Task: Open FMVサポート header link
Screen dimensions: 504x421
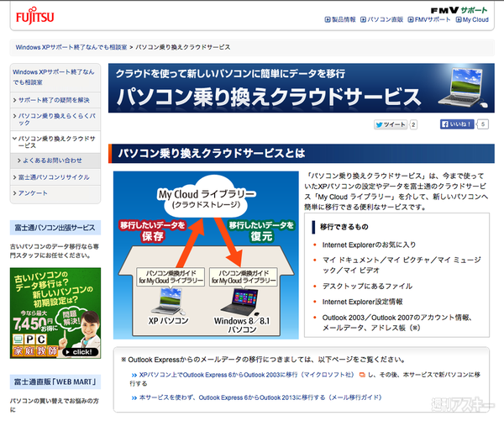Action: pyautogui.click(x=433, y=19)
